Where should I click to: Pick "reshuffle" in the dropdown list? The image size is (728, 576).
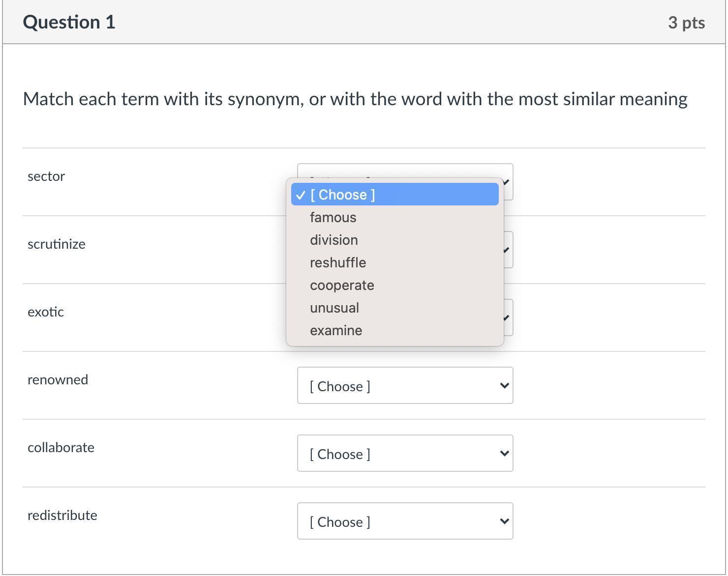tap(338, 262)
